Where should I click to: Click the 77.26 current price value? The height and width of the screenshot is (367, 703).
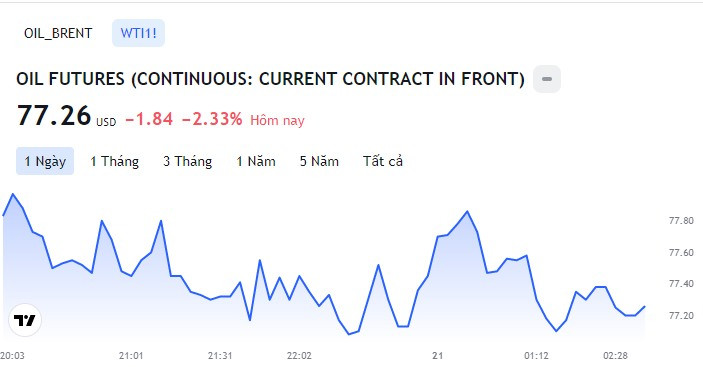54,116
